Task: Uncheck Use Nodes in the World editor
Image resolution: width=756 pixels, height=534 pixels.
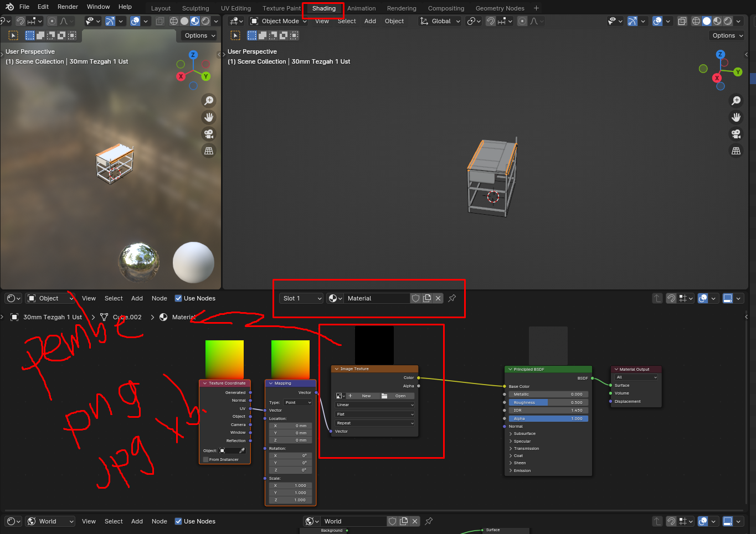Action: [178, 521]
